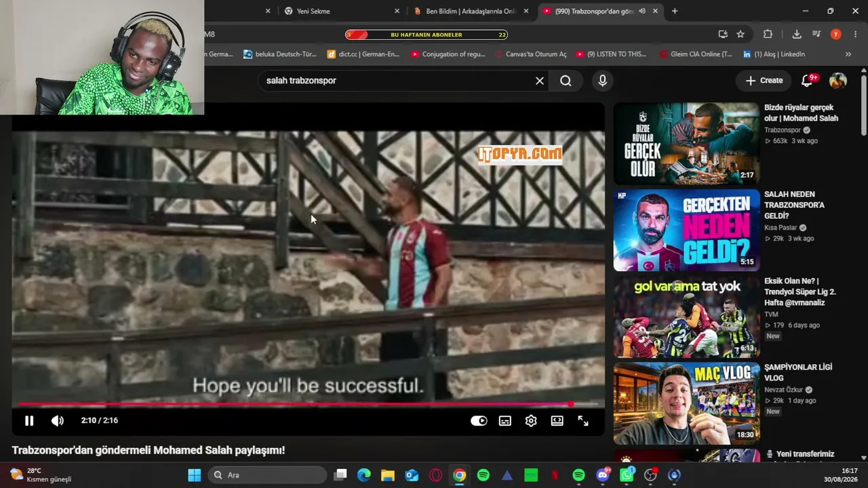This screenshot has height=488, width=868.
Task: Open the 'gol var ama tat yok' thumbnail
Action: 686,317
